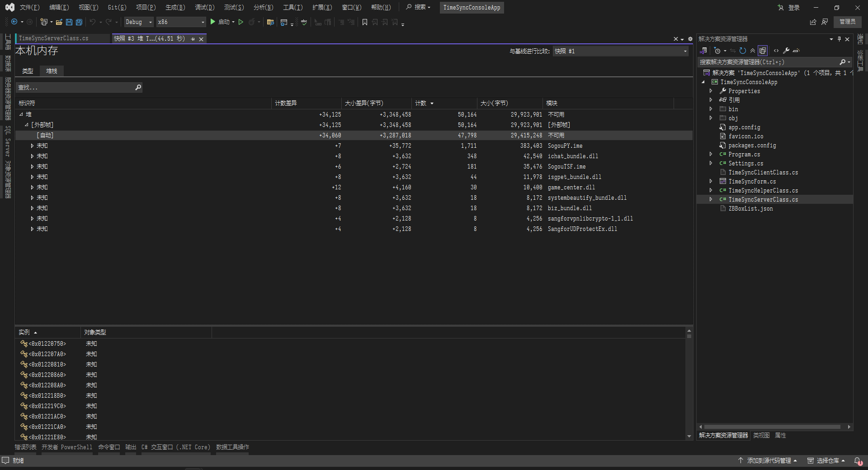Click the new project icon in toolbar
Screen dimensions: 868x470
[44, 22]
